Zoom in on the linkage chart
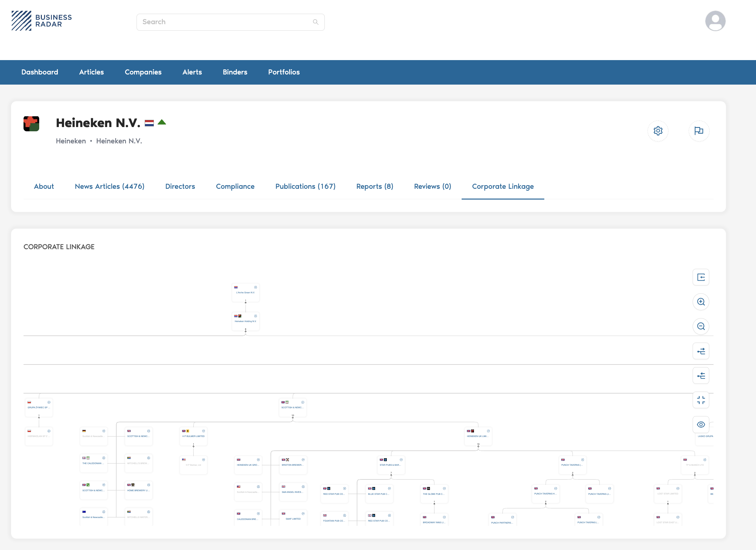Screen dimensions: 756x550 coord(701,302)
